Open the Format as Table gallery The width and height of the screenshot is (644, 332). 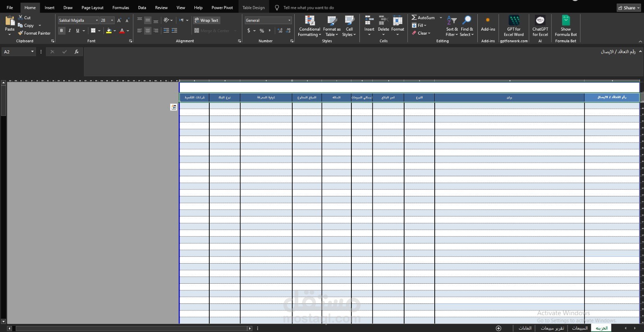pyautogui.click(x=332, y=26)
